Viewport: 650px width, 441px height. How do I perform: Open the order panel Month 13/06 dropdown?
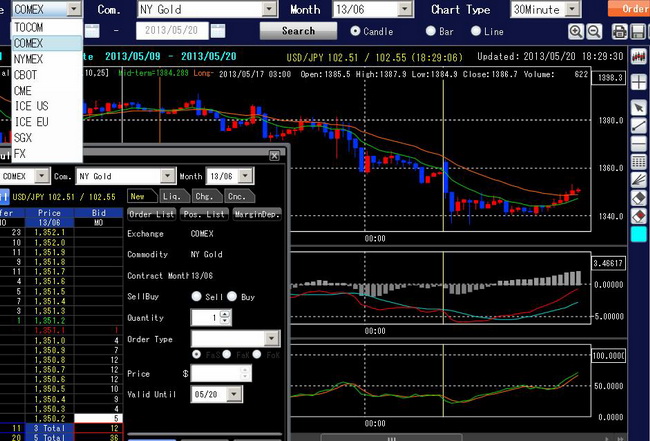pyautogui.click(x=245, y=176)
